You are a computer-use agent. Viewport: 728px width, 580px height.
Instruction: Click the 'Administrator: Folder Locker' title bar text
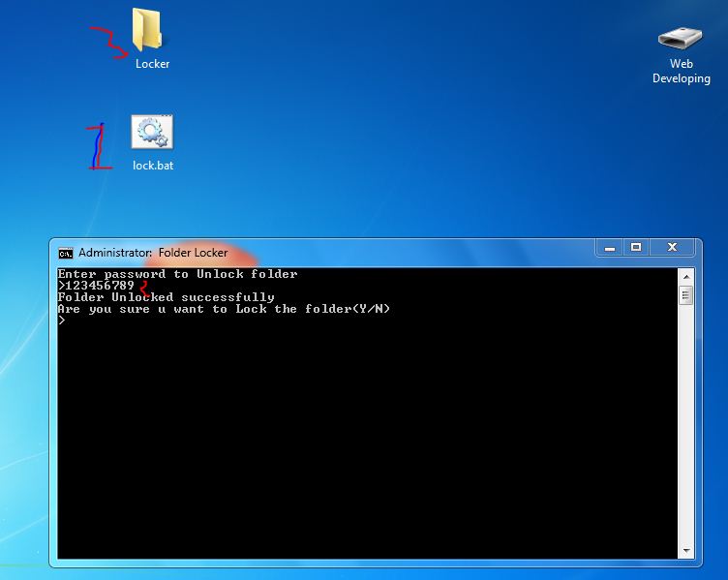pos(153,253)
